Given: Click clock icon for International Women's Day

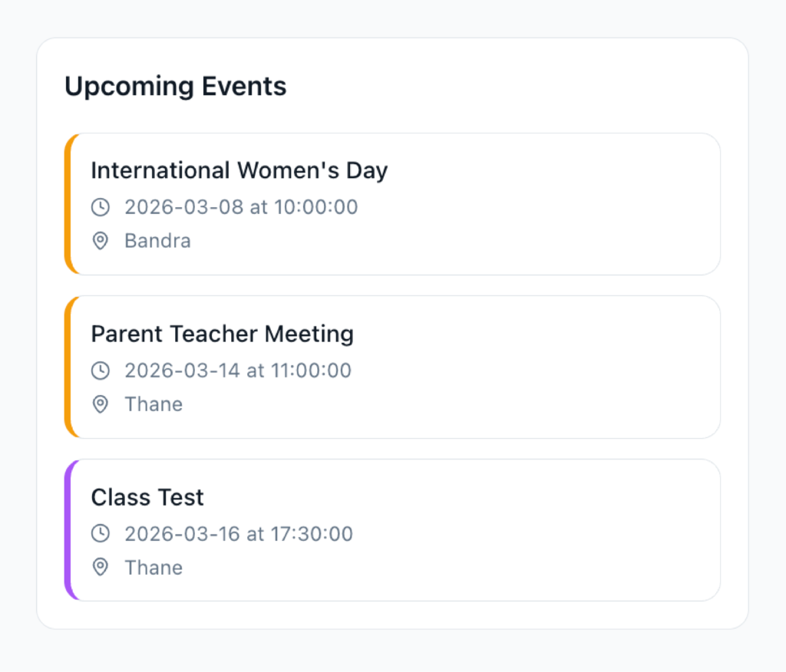Looking at the screenshot, I should [101, 207].
